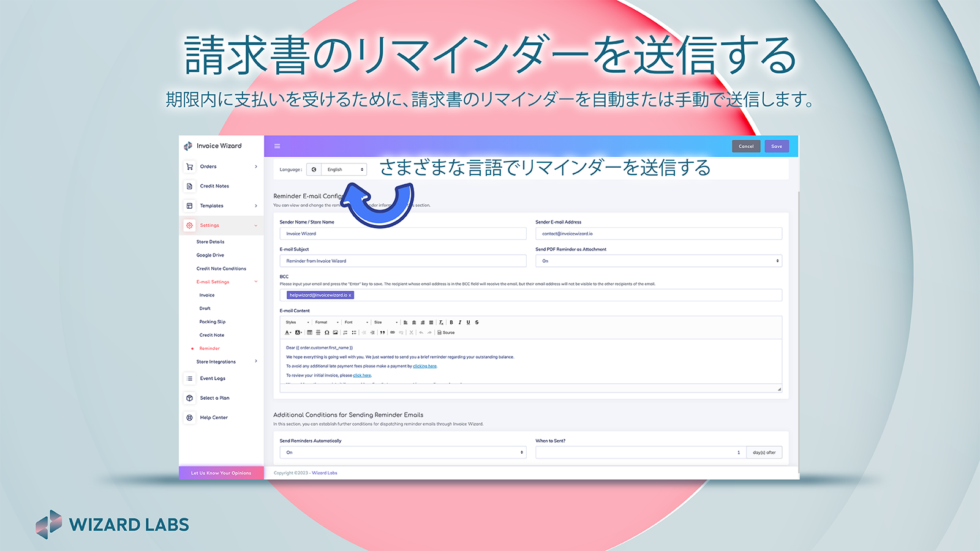The image size is (980, 551).
Task: Open the Format dropdown in editor
Action: click(x=327, y=322)
